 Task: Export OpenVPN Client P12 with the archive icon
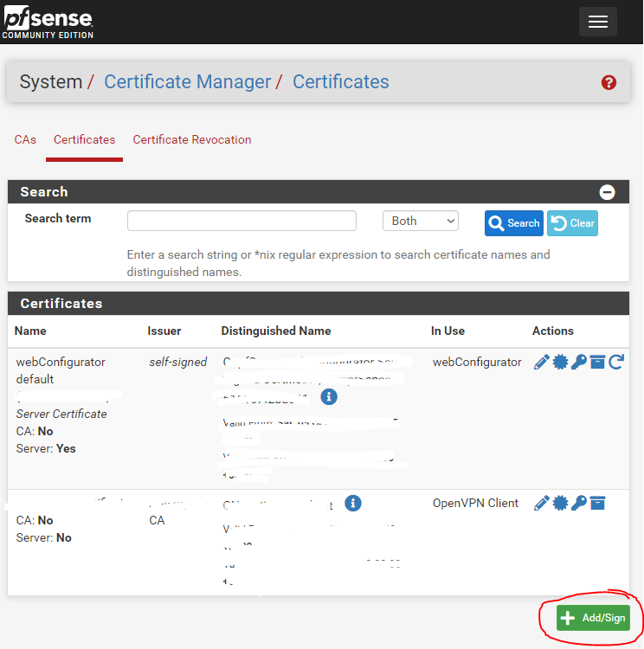pos(597,503)
